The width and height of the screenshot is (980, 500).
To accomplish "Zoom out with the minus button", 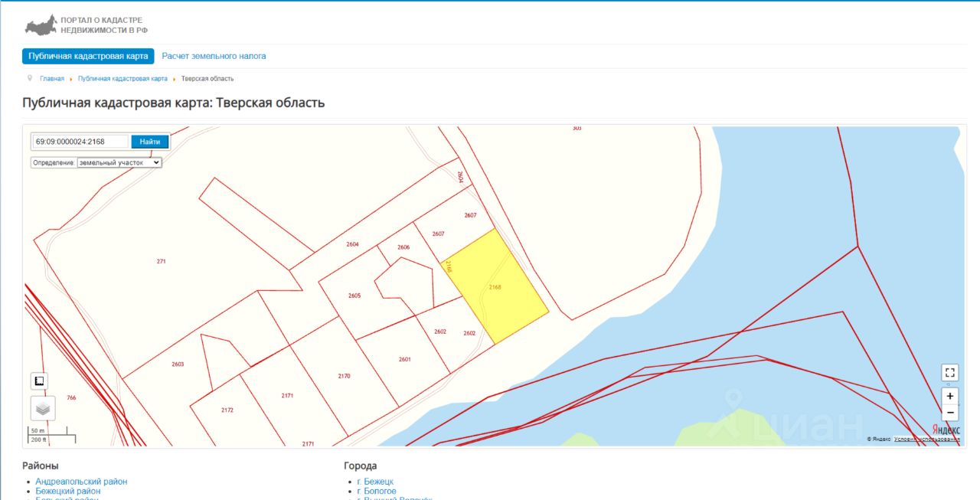I will coord(950,413).
